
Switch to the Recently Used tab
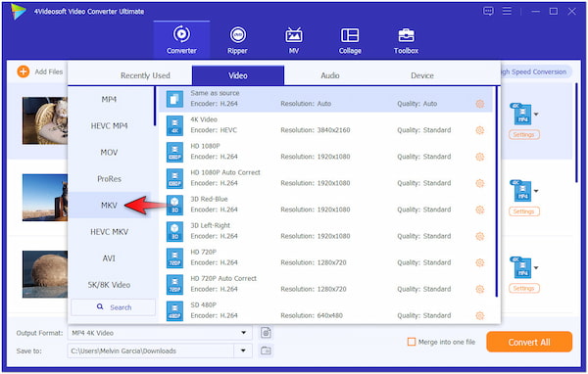[145, 75]
